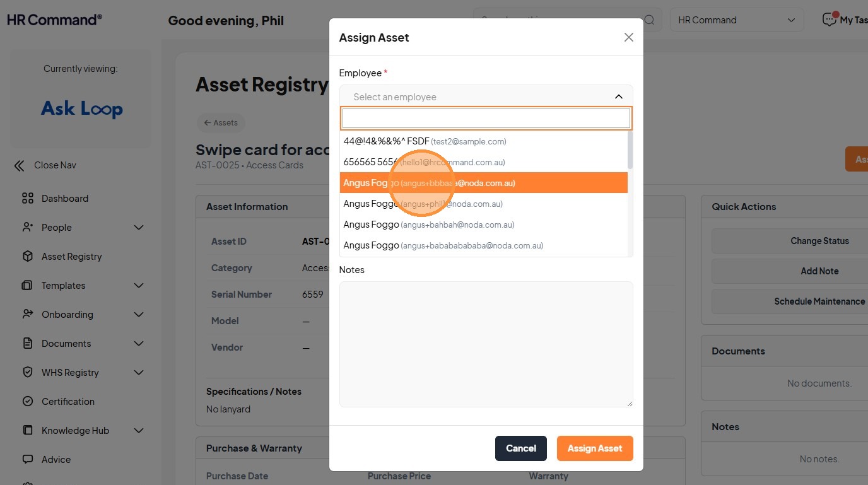Click the Certification checkmark badge icon
The height and width of the screenshot is (485, 868).
pyautogui.click(x=27, y=402)
